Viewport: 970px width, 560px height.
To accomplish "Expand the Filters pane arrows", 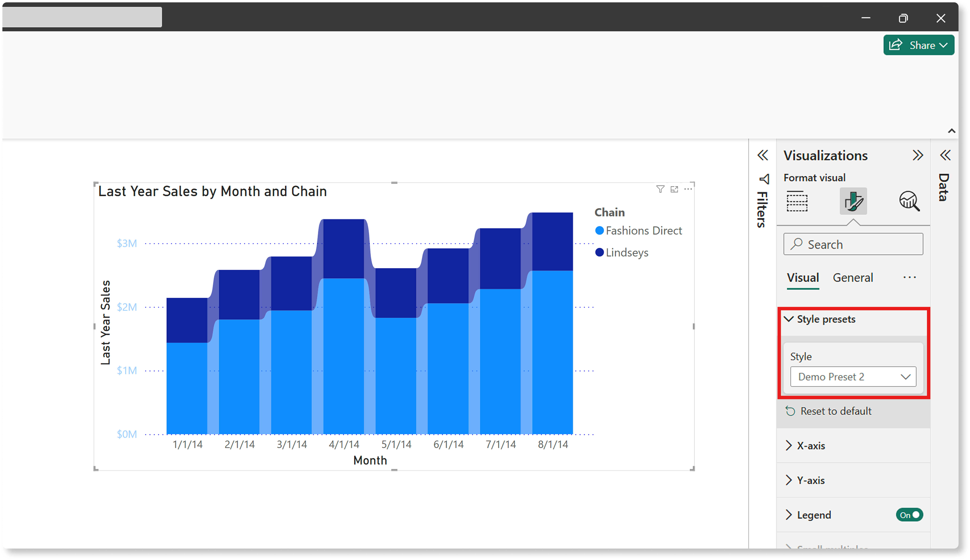I will click(x=763, y=155).
